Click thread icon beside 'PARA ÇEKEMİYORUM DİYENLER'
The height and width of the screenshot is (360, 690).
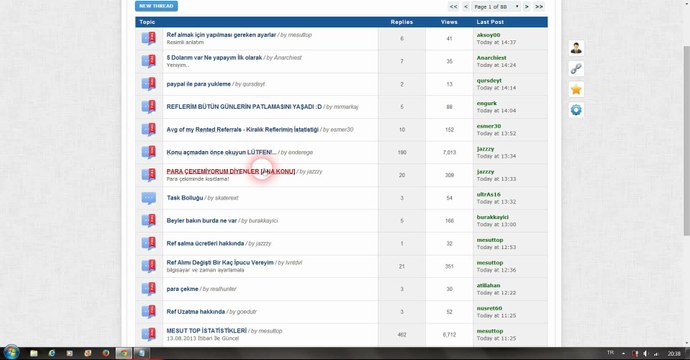(x=149, y=175)
